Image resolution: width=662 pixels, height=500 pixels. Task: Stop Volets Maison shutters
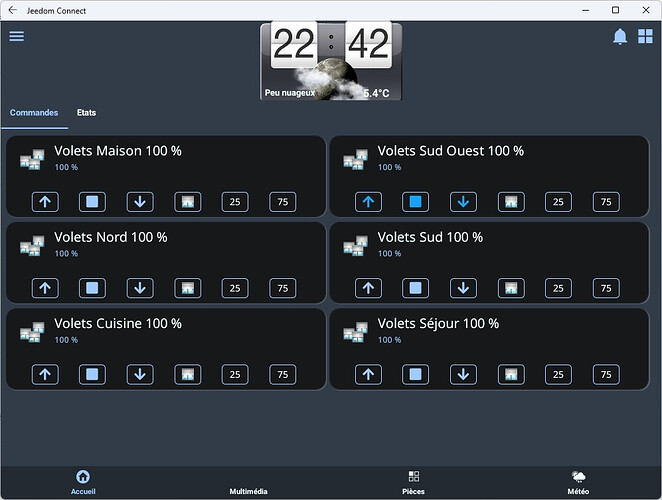[x=92, y=202]
